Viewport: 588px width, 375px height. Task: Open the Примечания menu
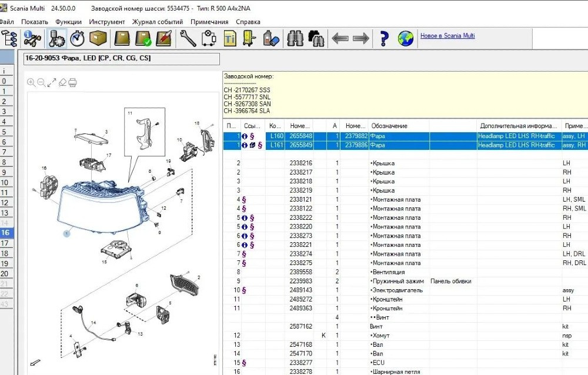point(209,22)
